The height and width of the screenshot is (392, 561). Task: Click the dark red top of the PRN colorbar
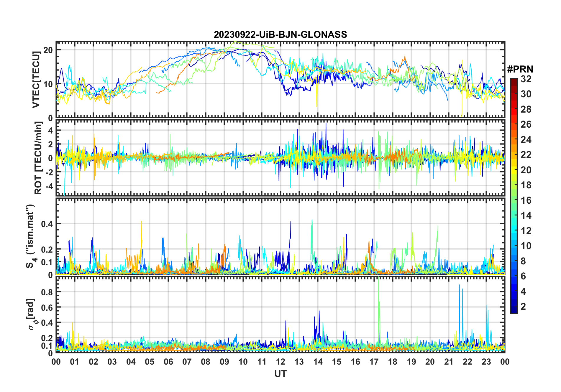[514, 80]
